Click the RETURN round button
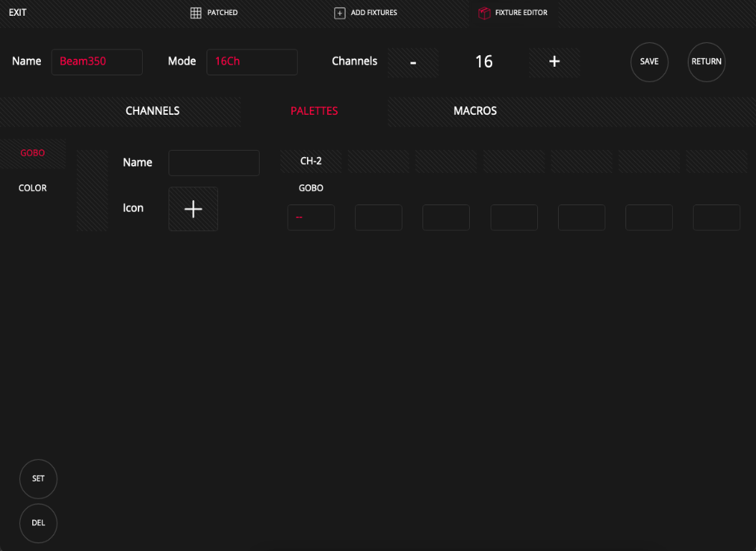The height and width of the screenshot is (551, 756). pyautogui.click(x=707, y=62)
